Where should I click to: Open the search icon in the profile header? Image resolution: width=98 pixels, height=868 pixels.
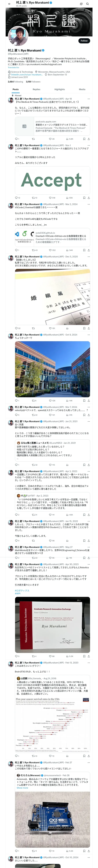point(88,4)
